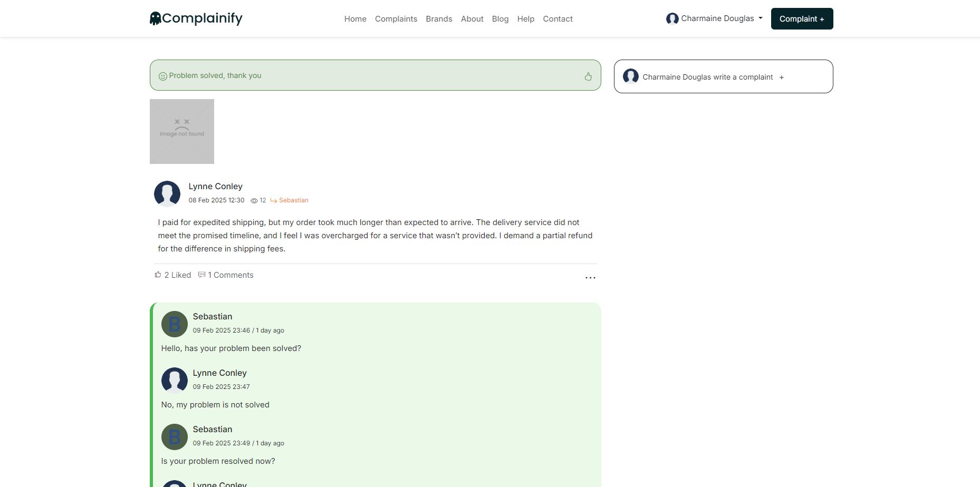Screen dimensions: 980x487
Task: Open the Blog menu item
Action: tap(500, 19)
